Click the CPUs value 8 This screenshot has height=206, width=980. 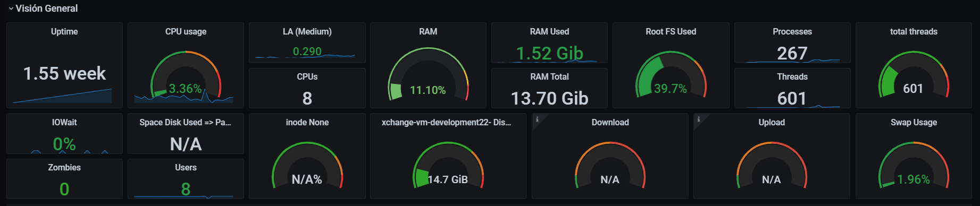[307, 98]
